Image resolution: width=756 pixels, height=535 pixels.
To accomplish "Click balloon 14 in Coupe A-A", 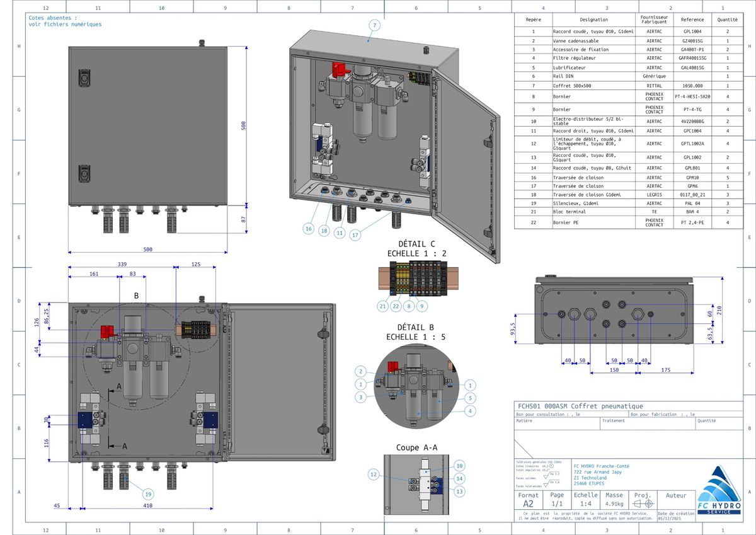I will pyautogui.click(x=459, y=478).
